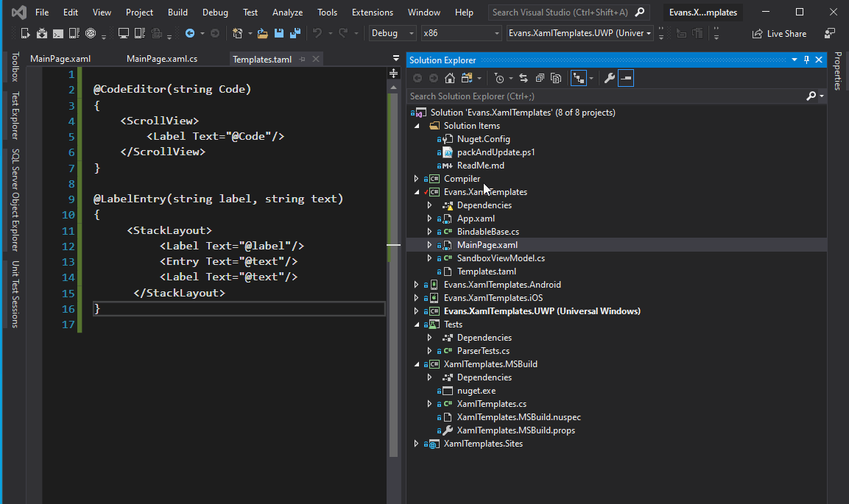
Task: Click the editor scrollbar up arrow
Action: pos(394,87)
